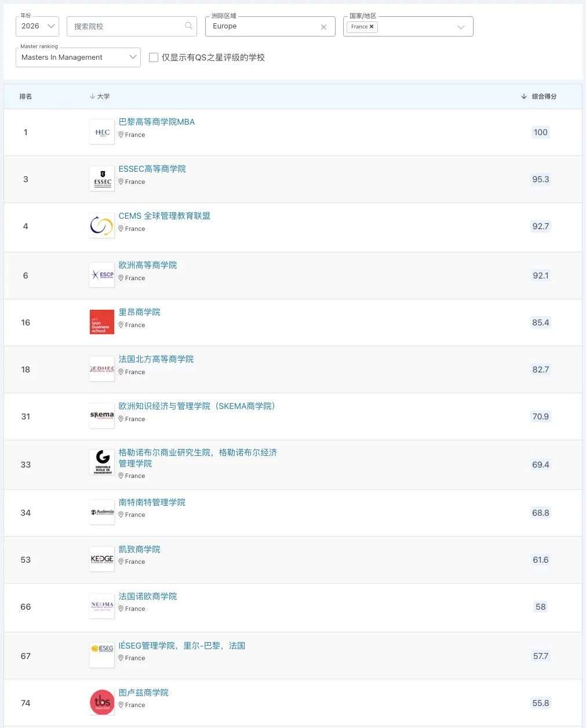Open the 法国北方高等商学院 link

tap(156, 359)
